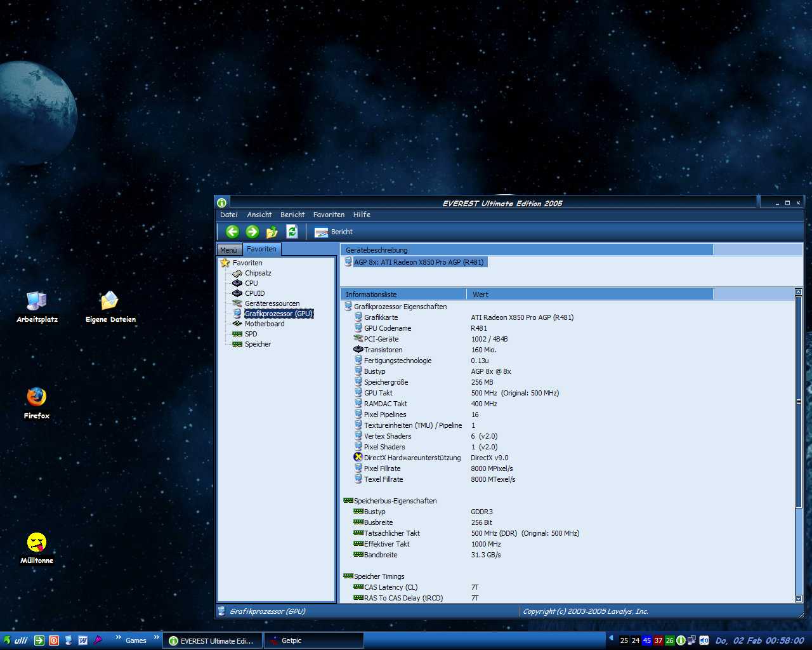The image size is (812, 650).
Task: Click the green arrow quick launch icon
Action: pyautogui.click(x=39, y=640)
